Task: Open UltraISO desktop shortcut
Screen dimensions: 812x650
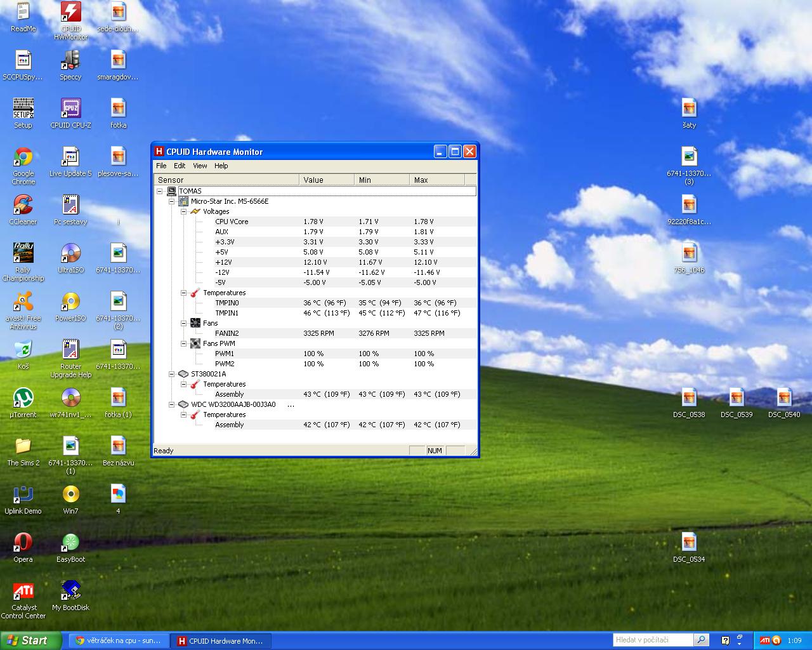Action: coord(70,258)
